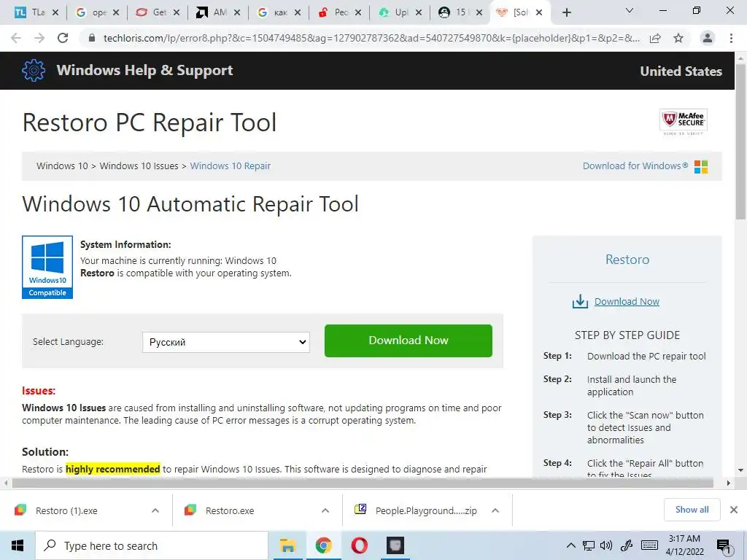The image size is (747, 560).
Task: Close the TLa tab
Action: [55, 12]
